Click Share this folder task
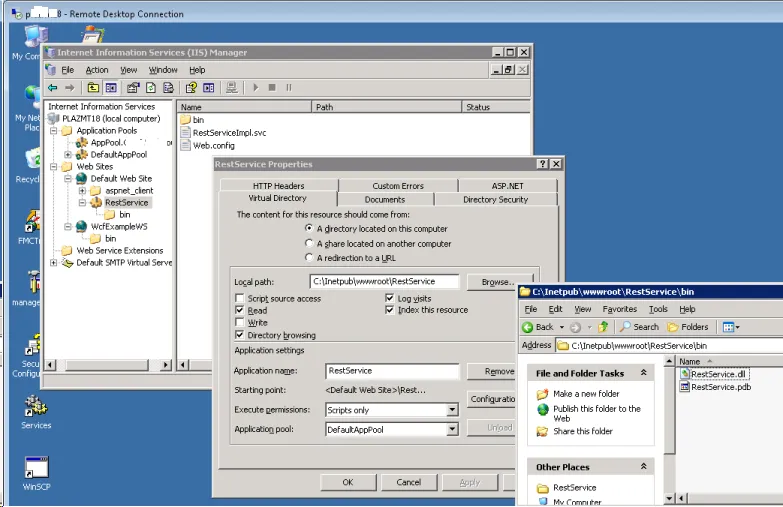Screen dimensions: 783x507 (x=583, y=432)
